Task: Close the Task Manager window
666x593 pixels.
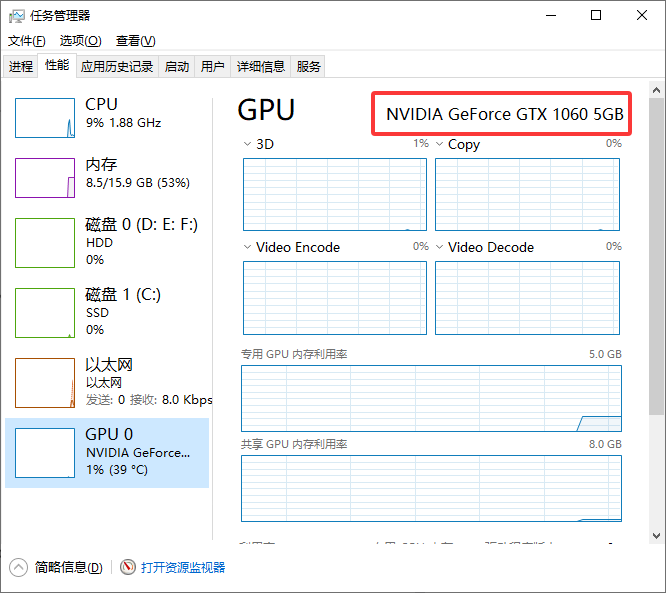Action: tap(642, 16)
